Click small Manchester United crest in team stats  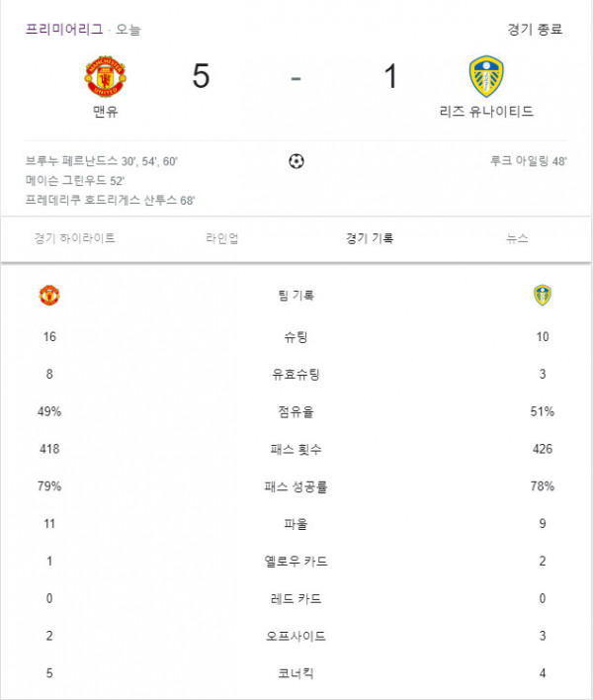49,295
